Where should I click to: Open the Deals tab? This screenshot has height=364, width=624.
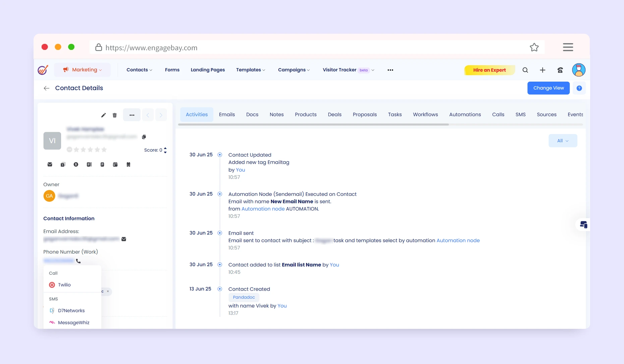334,115
